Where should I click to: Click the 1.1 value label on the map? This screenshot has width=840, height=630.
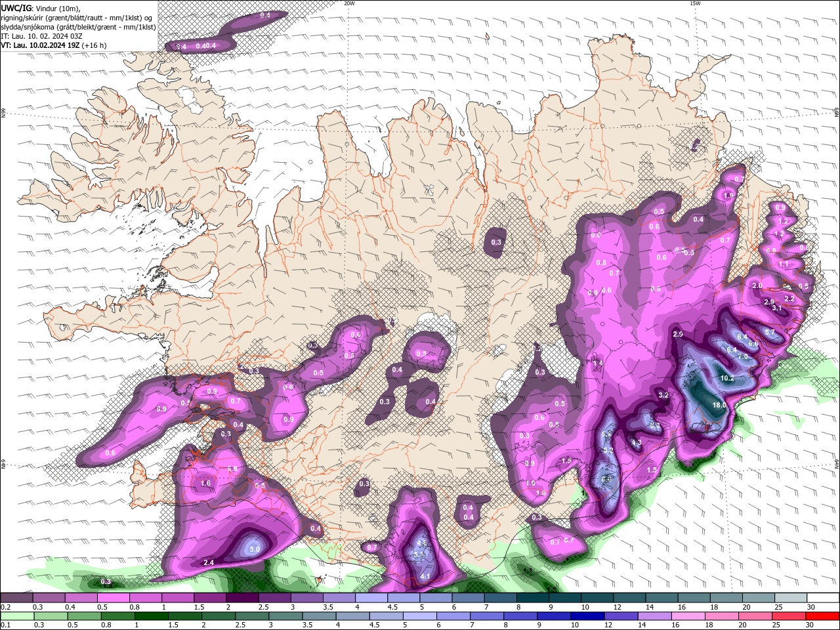coord(784,264)
